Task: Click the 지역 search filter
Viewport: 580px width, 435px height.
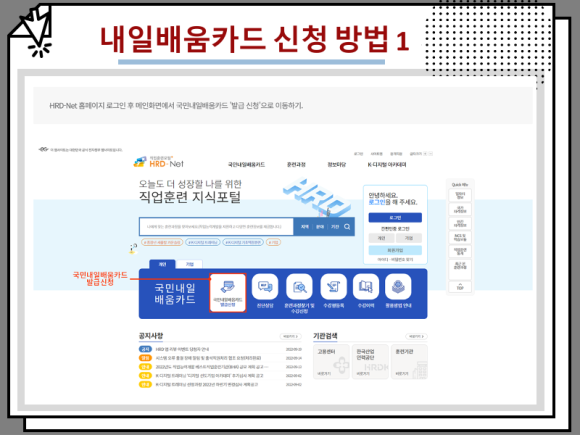Action: [x=305, y=227]
